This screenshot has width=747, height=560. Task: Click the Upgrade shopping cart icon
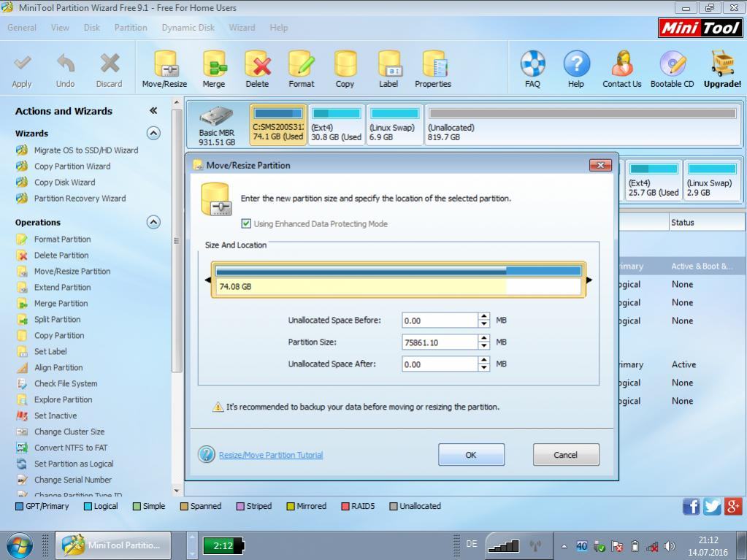[722, 64]
